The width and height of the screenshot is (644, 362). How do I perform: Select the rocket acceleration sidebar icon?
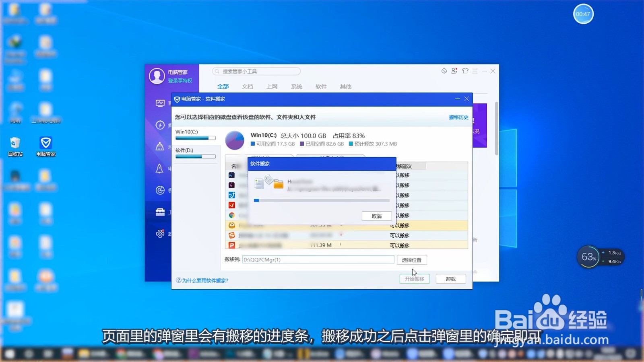pos(160,169)
